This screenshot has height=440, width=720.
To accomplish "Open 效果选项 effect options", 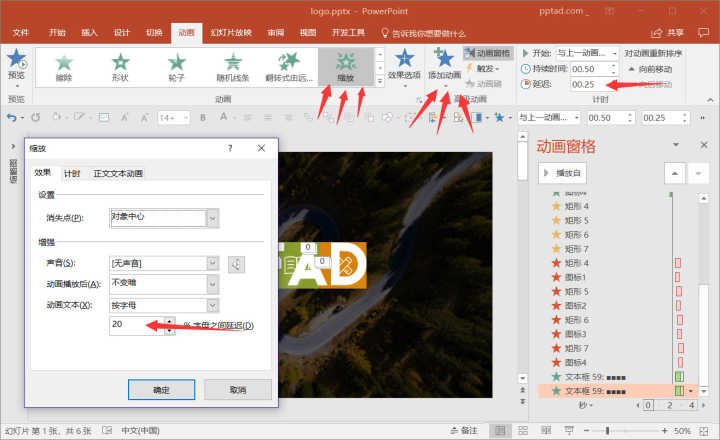I will pyautogui.click(x=404, y=68).
